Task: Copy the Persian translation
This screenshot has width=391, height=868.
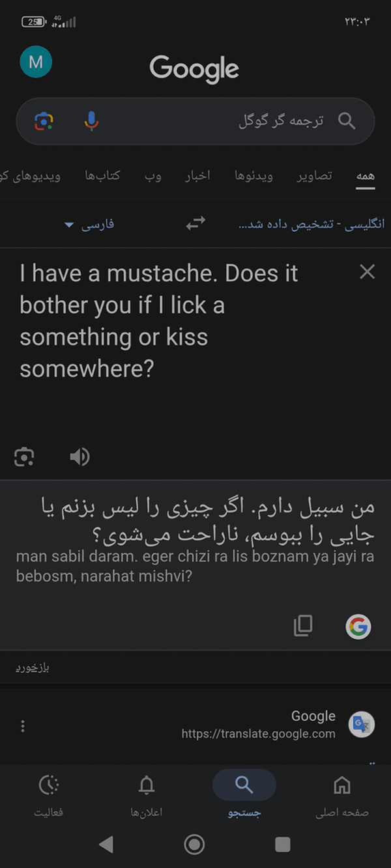Action: point(303,626)
